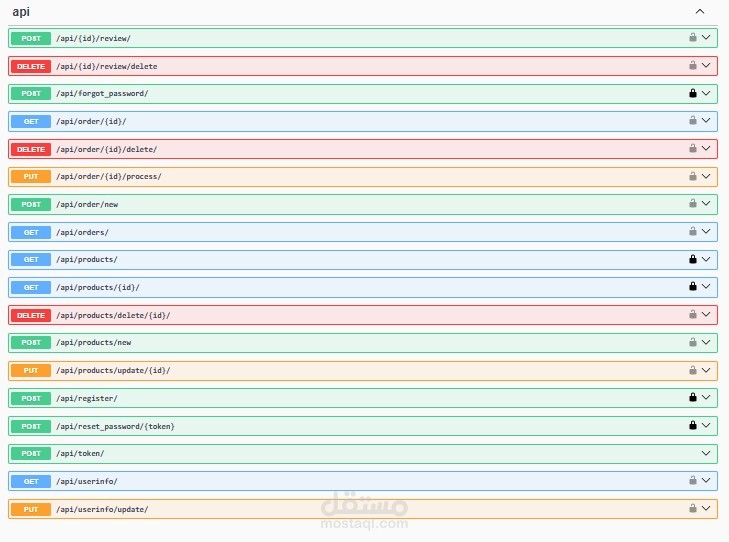
Task: Expand GET /api/order/{id}/ using its chevron
Action: (x=706, y=120)
